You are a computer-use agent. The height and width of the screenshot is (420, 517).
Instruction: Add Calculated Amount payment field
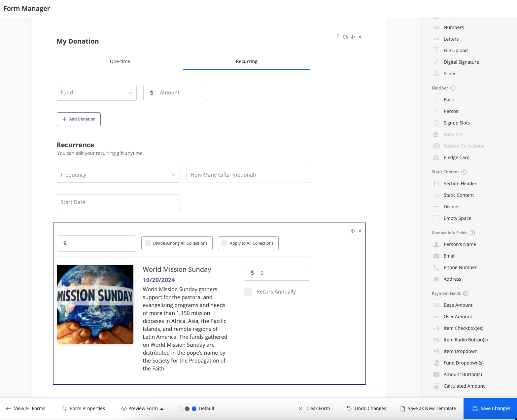tap(464, 386)
